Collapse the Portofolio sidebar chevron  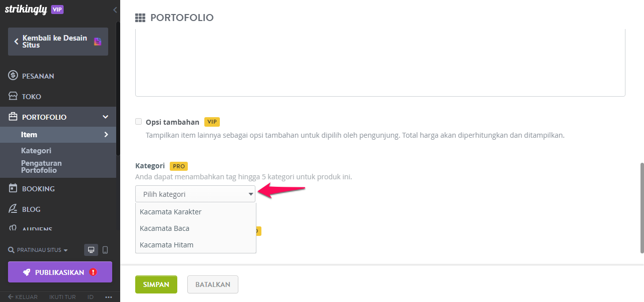pyautogui.click(x=106, y=117)
